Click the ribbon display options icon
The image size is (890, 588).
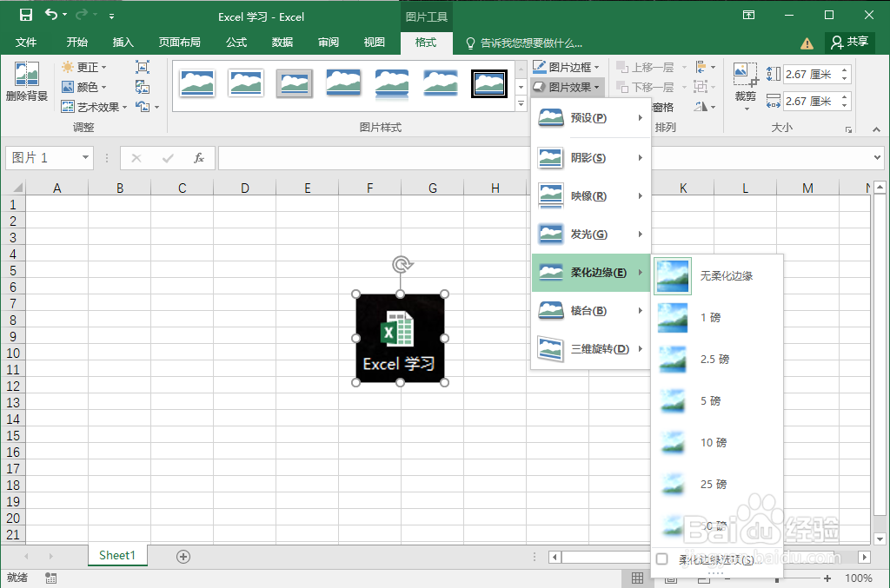click(x=748, y=16)
